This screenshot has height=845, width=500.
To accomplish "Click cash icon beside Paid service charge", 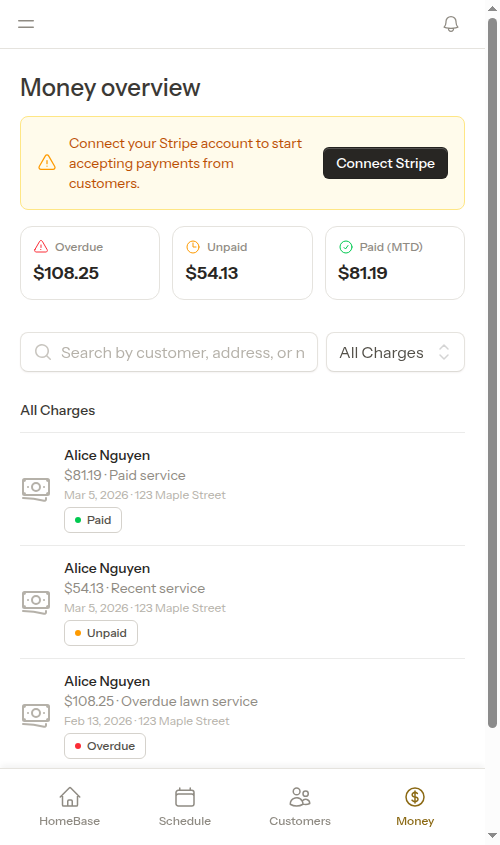I will pos(36,489).
